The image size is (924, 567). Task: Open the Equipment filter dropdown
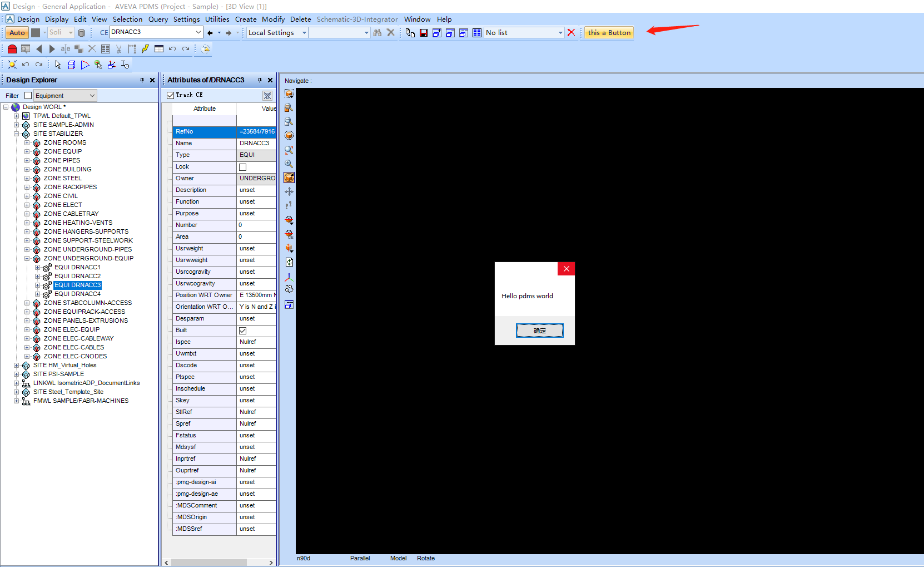[x=92, y=95]
